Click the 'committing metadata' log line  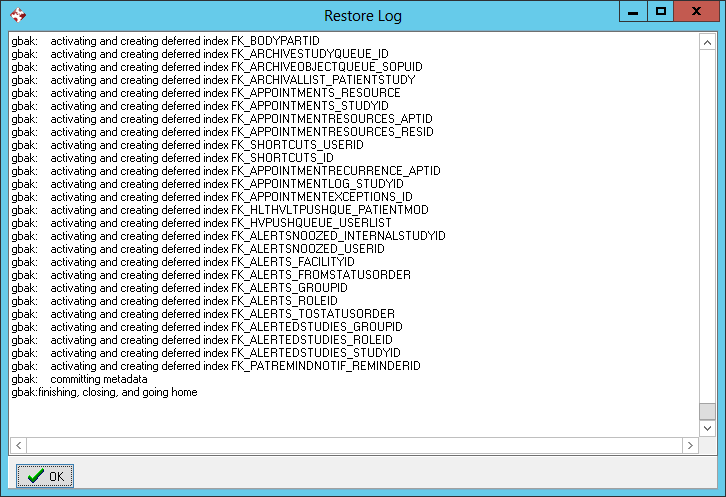(98, 380)
